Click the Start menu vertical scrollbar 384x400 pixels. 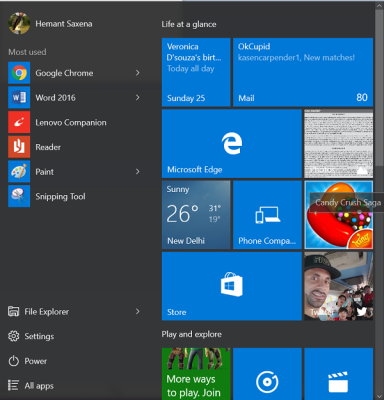click(x=379, y=87)
